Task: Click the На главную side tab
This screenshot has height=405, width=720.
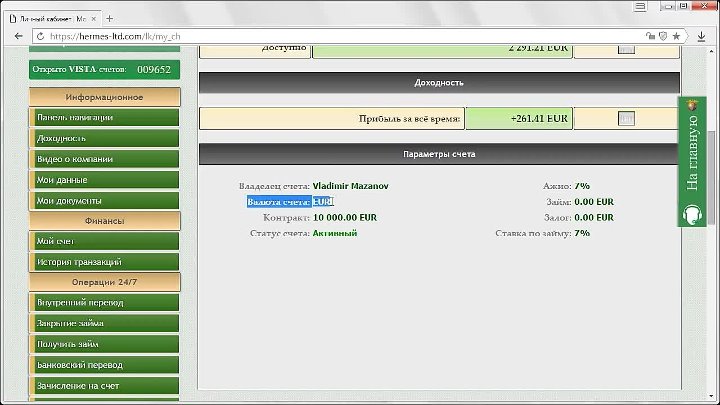Action: point(691,150)
